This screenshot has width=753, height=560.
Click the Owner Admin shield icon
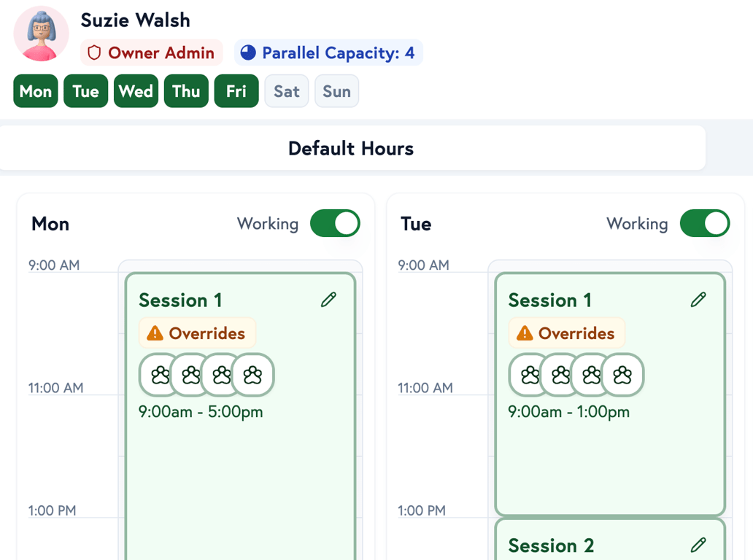[x=95, y=52]
